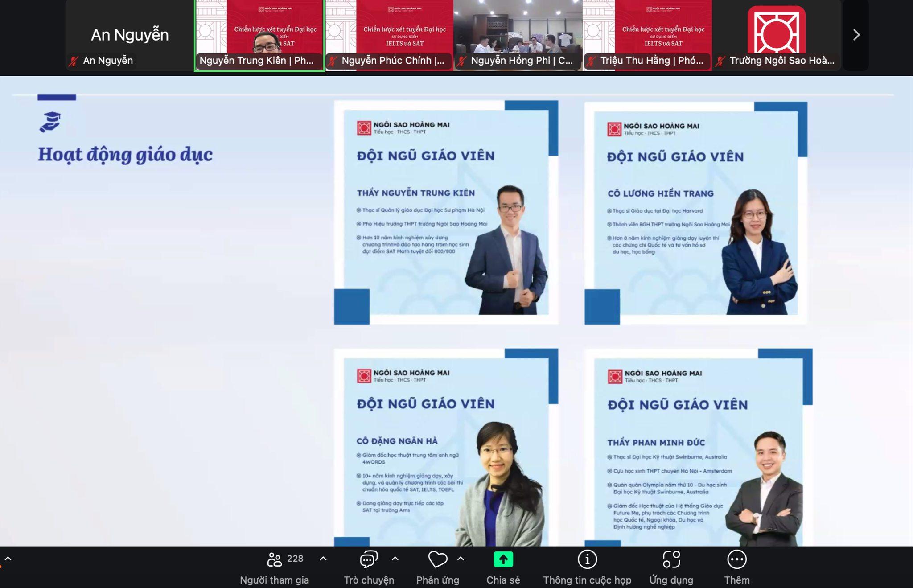
Task: Click the participant count 228
Action: tap(295, 559)
